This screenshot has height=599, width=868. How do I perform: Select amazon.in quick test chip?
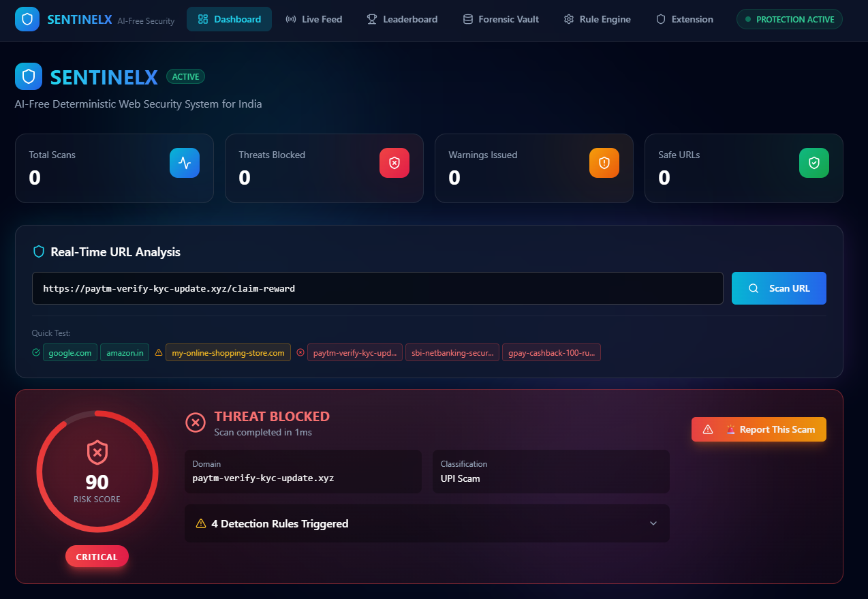pyautogui.click(x=125, y=352)
